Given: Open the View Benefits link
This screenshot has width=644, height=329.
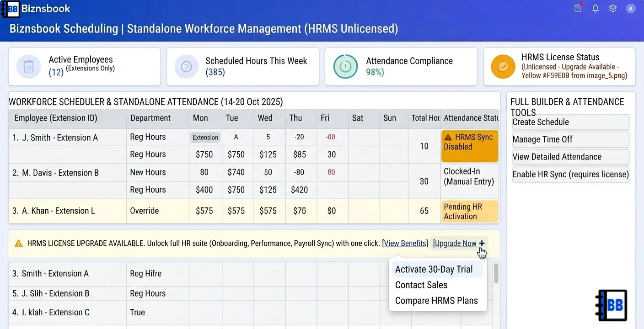Looking at the screenshot, I should coord(405,243).
